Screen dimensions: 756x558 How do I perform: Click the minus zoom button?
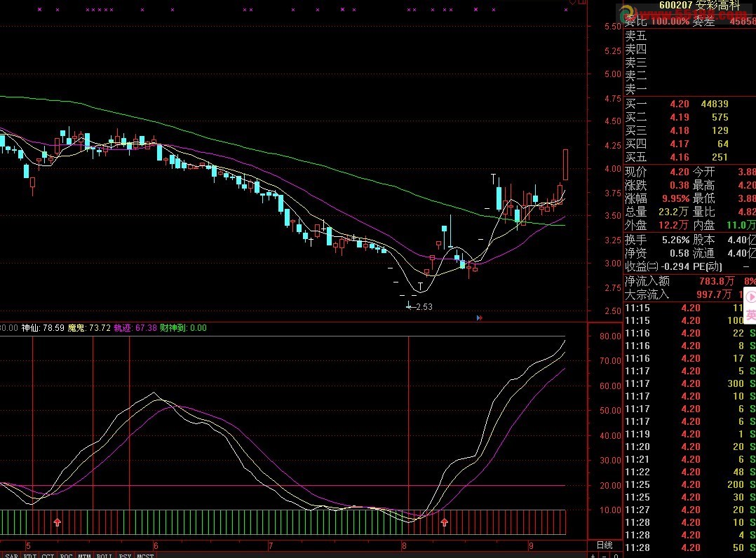pos(605,556)
